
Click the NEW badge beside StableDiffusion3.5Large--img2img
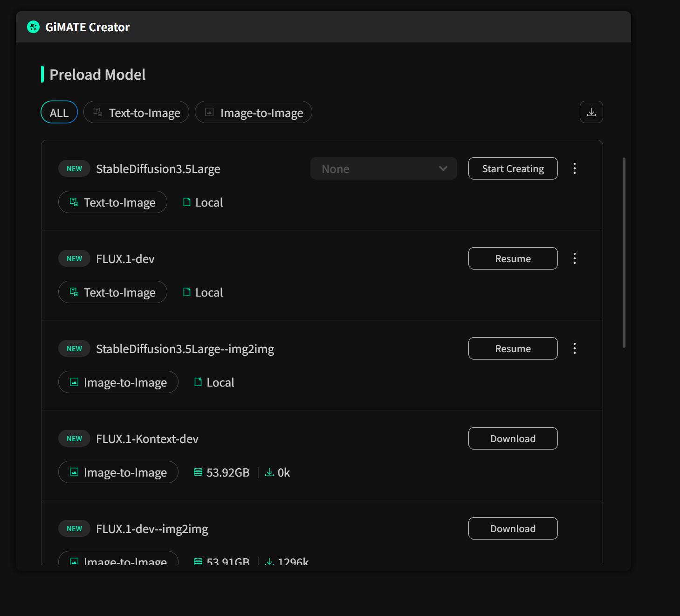[x=74, y=348]
